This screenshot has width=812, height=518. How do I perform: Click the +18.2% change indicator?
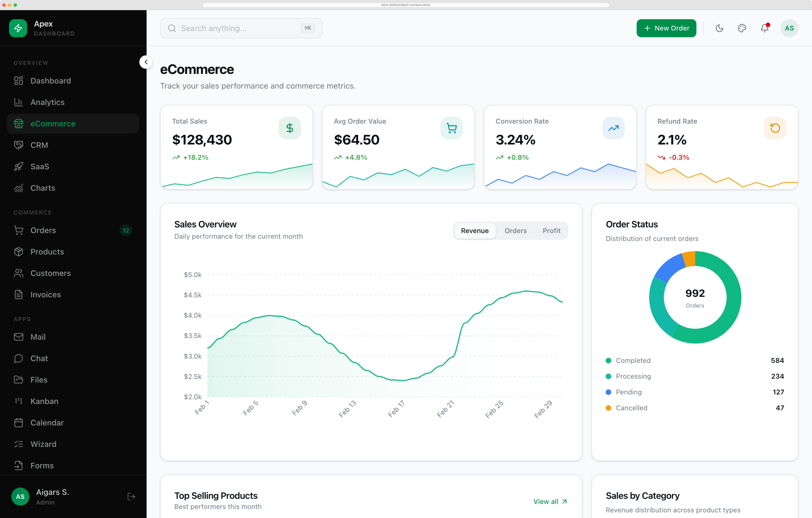pos(190,157)
